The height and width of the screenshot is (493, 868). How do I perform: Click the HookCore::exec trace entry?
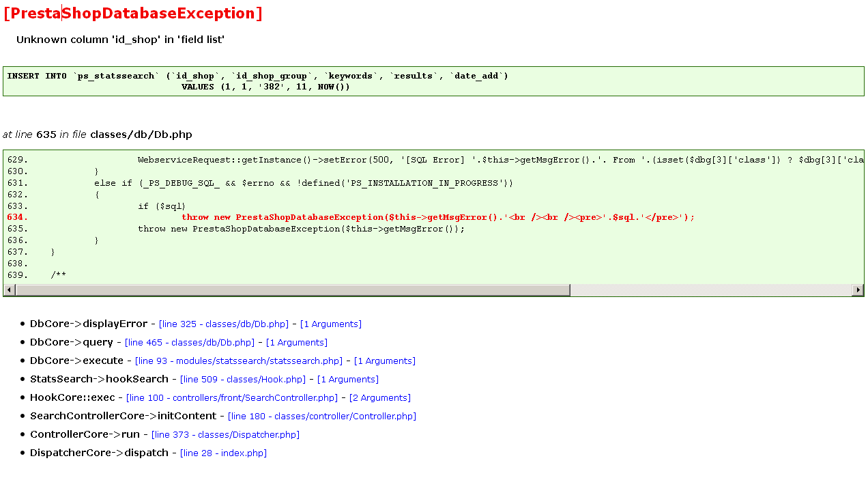pos(72,397)
